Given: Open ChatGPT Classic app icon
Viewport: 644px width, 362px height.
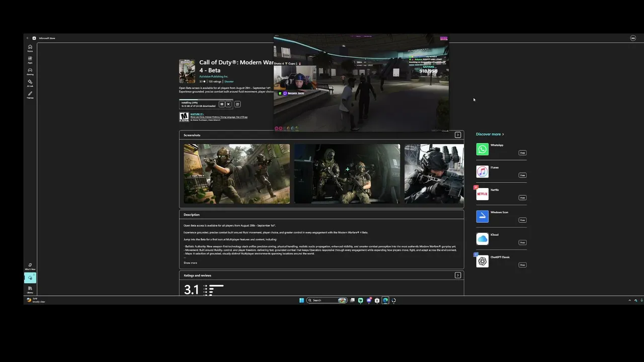Looking at the screenshot, I should click(482, 261).
